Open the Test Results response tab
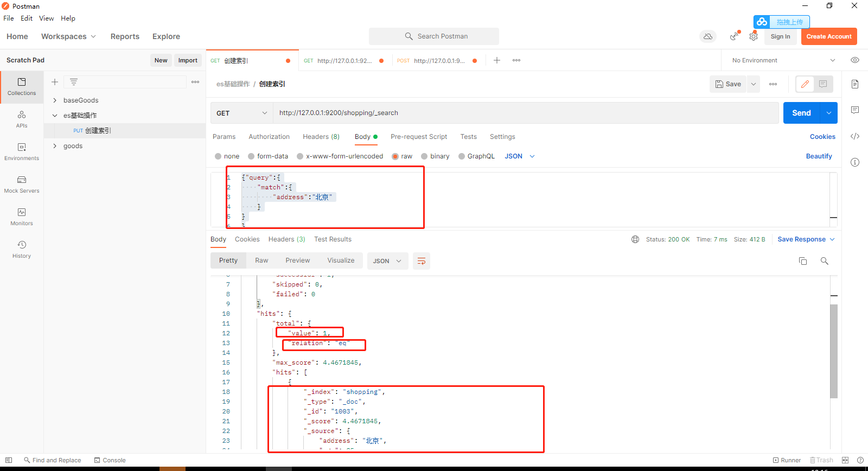 coord(333,239)
